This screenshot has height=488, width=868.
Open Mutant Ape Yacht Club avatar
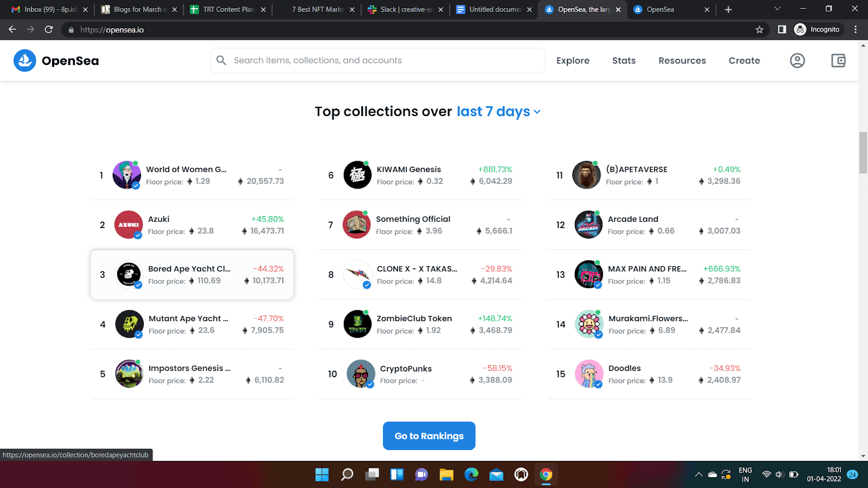coord(129,324)
